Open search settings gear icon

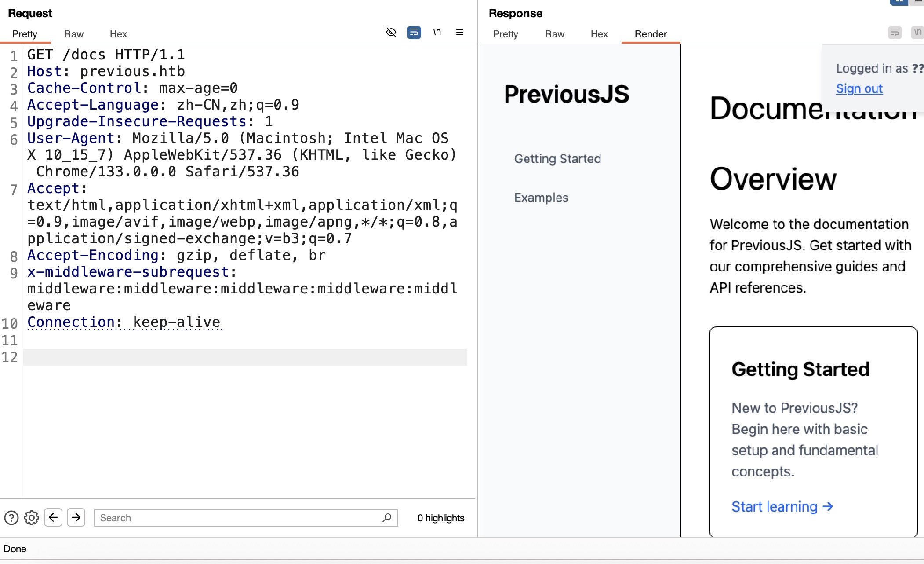click(32, 518)
